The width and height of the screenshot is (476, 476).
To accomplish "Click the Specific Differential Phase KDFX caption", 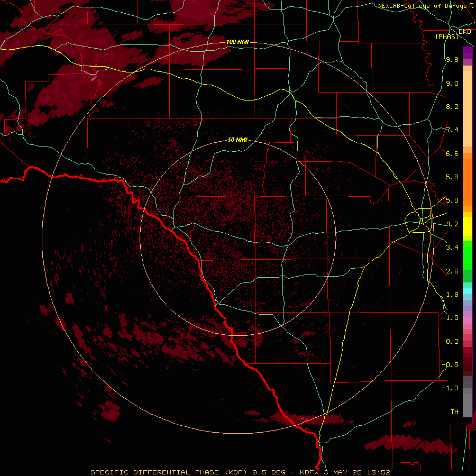I will coord(240,472).
